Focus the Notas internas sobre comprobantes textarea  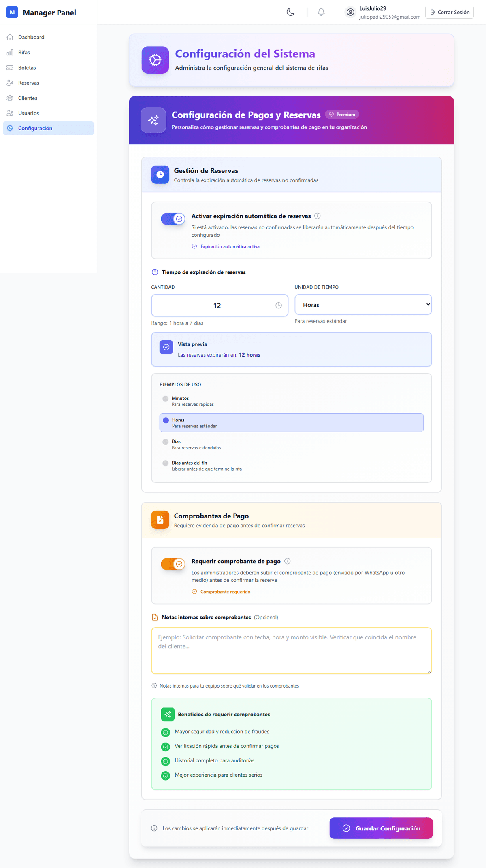tap(291, 651)
